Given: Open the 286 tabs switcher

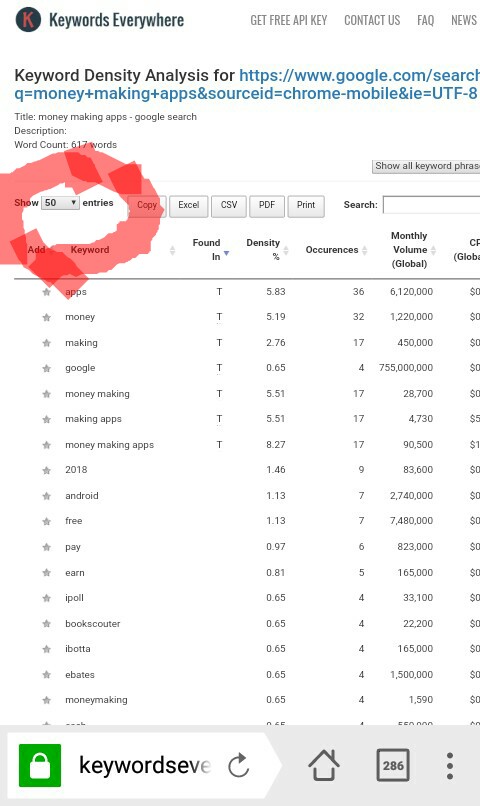Looking at the screenshot, I should 393,765.
